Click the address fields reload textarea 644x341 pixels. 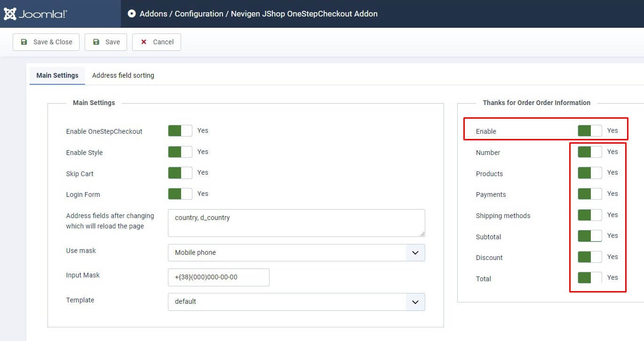(x=296, y=223)
